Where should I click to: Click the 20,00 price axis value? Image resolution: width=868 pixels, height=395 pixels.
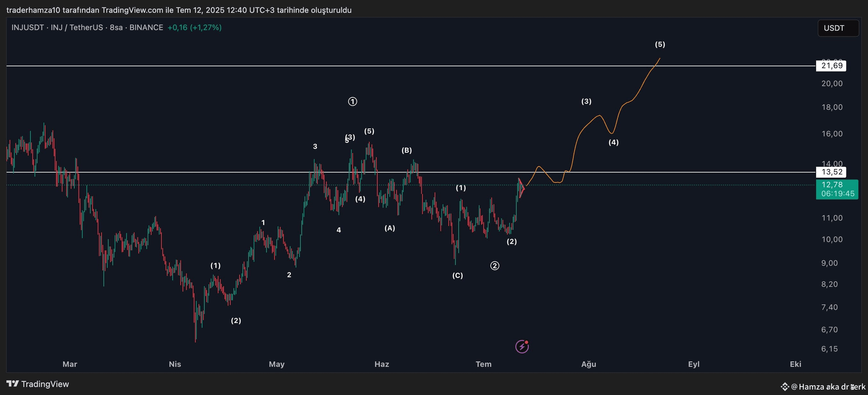click(832, 84)
